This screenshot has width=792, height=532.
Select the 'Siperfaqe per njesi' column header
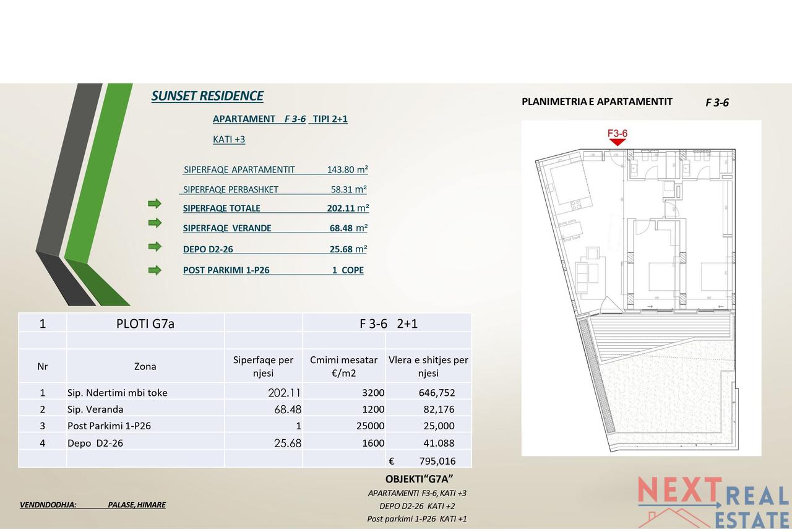[264, 366]
